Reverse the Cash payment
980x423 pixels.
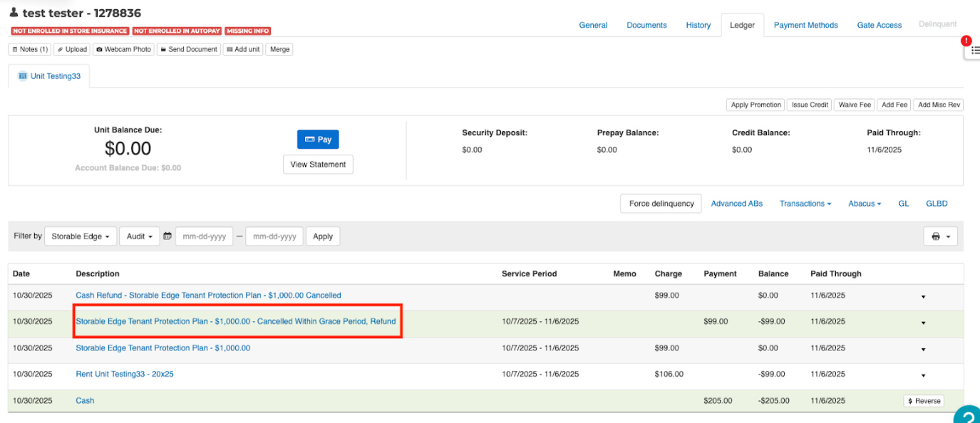[923, 401]
